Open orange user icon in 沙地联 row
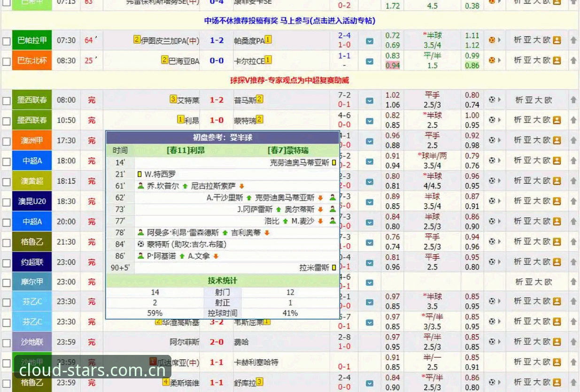 click(x=557, y=341)
